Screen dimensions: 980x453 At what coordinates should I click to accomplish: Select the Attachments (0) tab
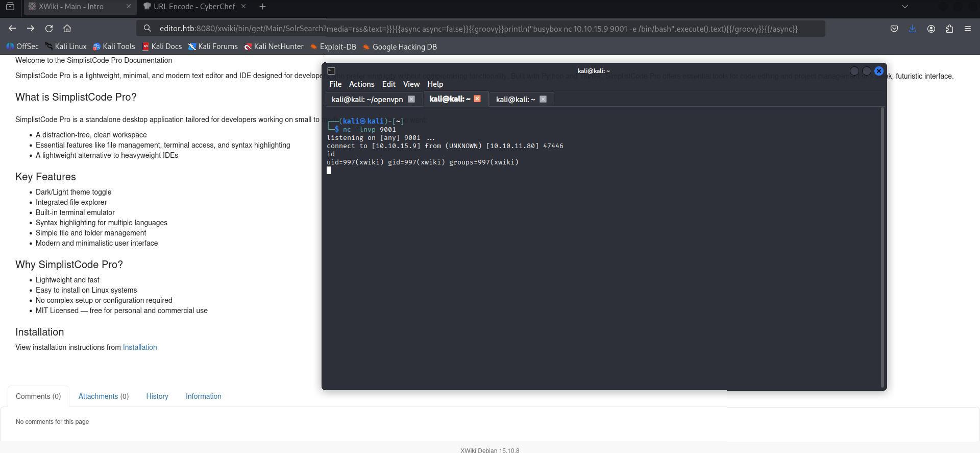(104, 396)
